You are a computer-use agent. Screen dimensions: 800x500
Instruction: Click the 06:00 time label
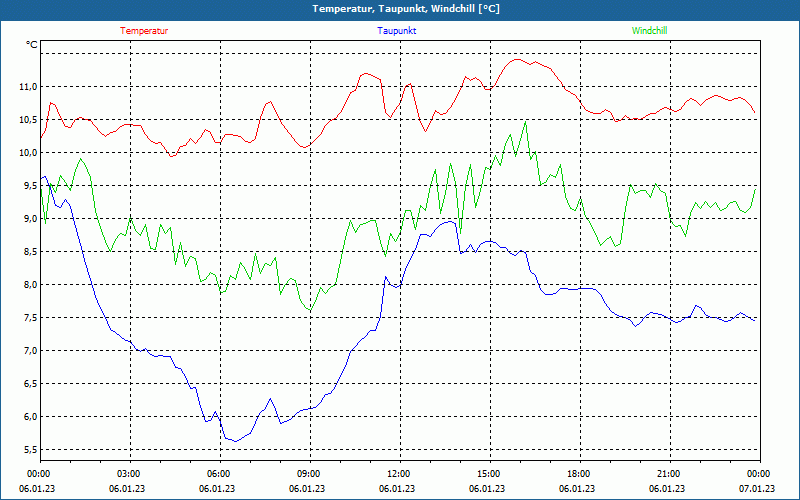[217, 474]
